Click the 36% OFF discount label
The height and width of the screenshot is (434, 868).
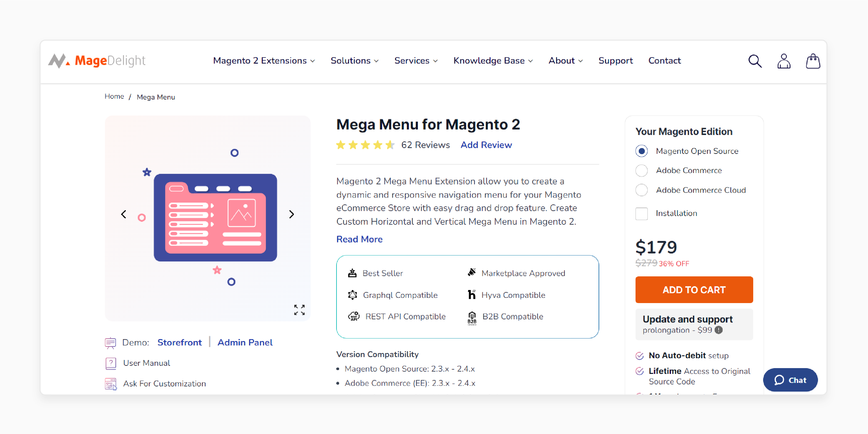[x=674, y=264]
